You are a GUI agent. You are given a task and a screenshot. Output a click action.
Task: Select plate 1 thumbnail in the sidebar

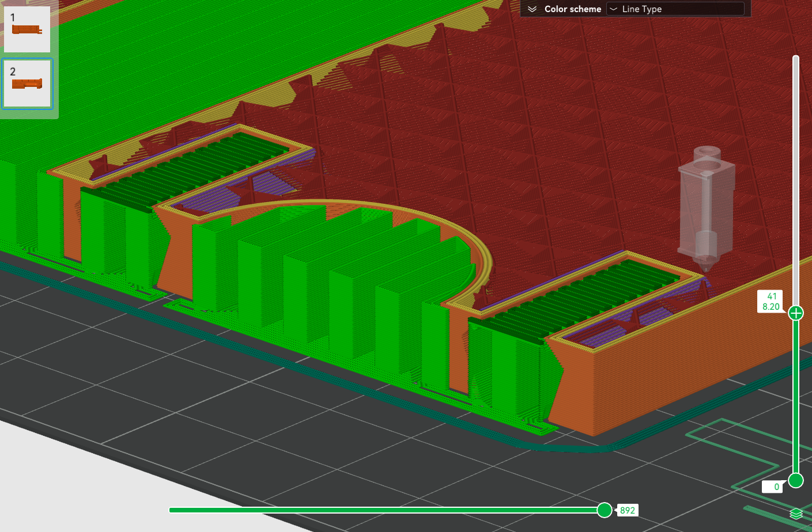27,28
